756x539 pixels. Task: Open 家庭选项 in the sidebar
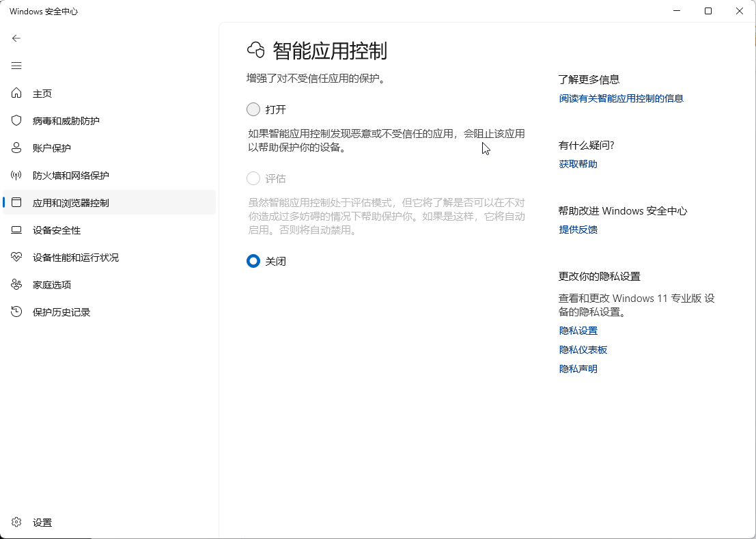pos(109,285)
